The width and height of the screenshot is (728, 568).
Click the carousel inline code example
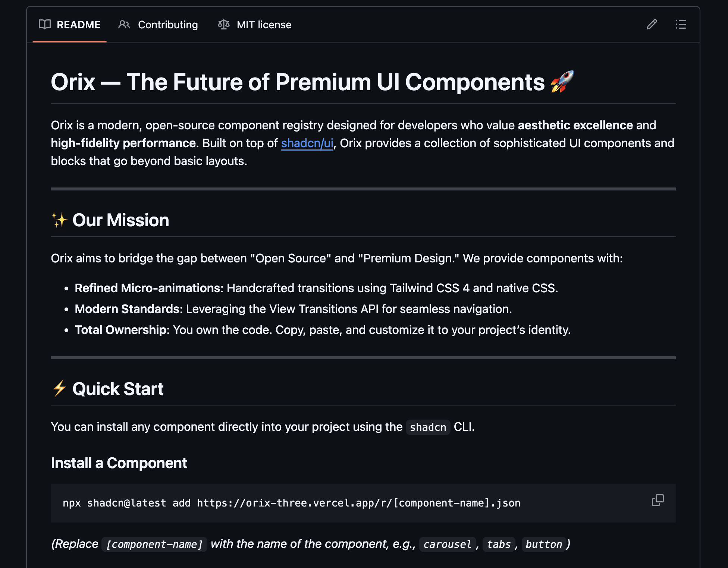pos(447,544)
